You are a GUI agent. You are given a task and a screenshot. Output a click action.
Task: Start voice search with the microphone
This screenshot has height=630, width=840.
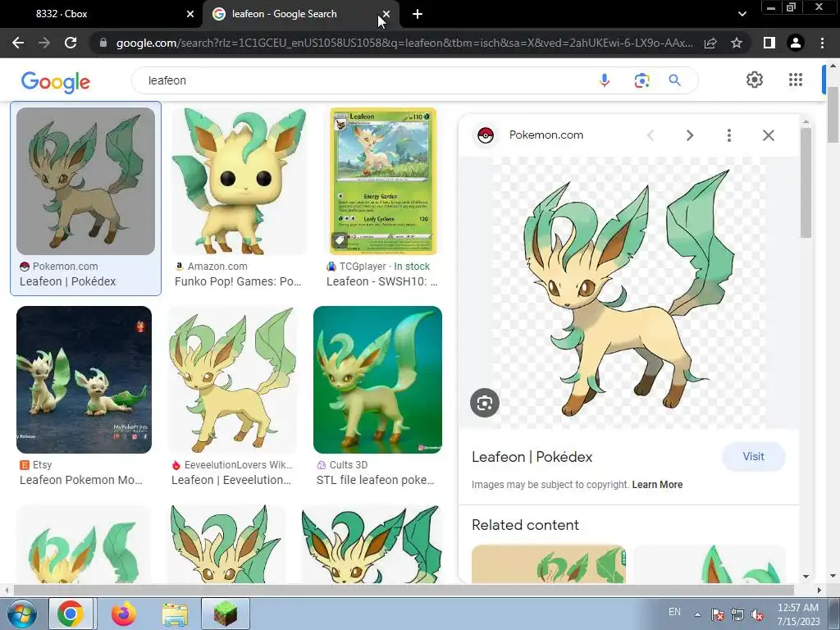point(605,80)
